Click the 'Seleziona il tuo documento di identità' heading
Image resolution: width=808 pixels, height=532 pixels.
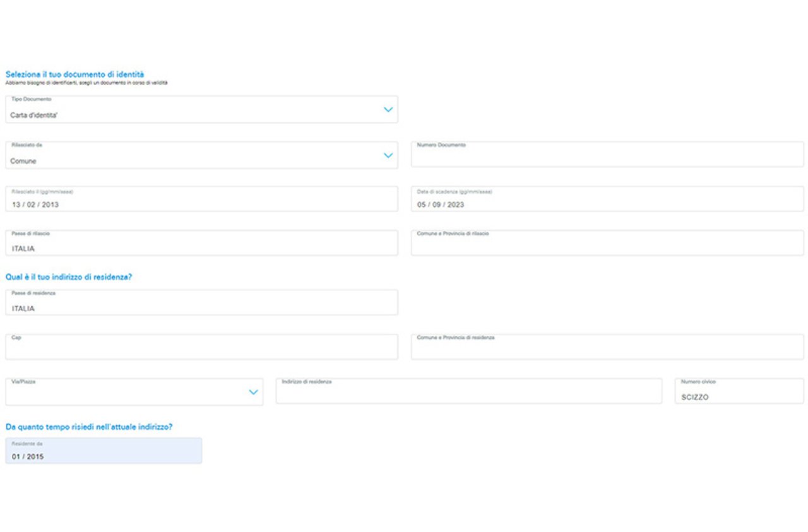tap(74, 74)
